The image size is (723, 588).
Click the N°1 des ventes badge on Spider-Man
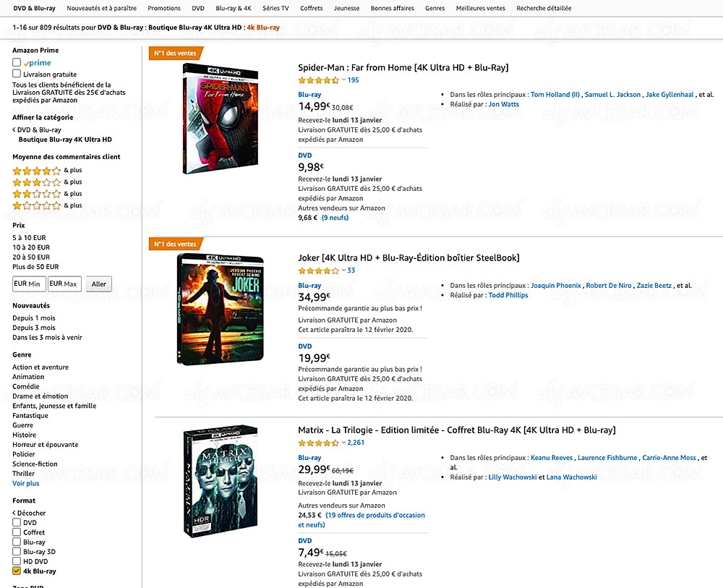pyautogui.click(x=174, y=53)
